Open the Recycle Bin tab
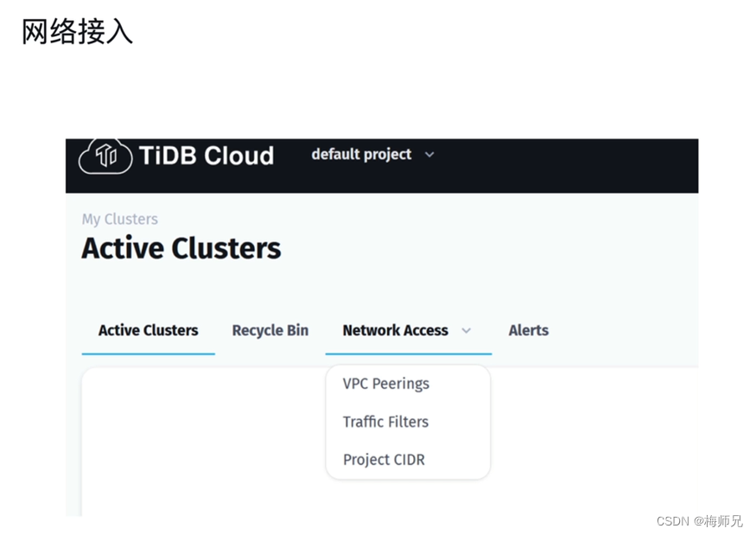This screenshot has width=756, height=535. (x=270, y=330)
